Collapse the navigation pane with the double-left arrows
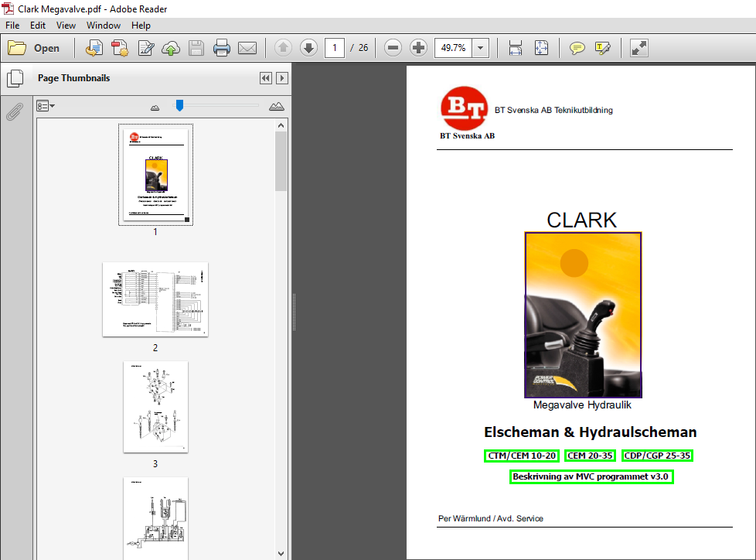This screenshot has height=560, width=756. point(266,78)
